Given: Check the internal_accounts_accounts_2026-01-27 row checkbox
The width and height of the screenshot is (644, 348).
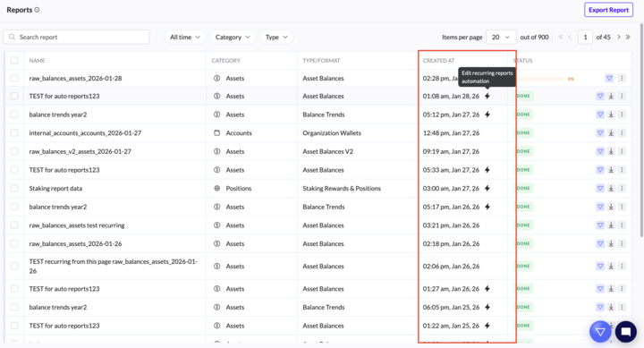Looking at the screenshot, I should 14,132.
